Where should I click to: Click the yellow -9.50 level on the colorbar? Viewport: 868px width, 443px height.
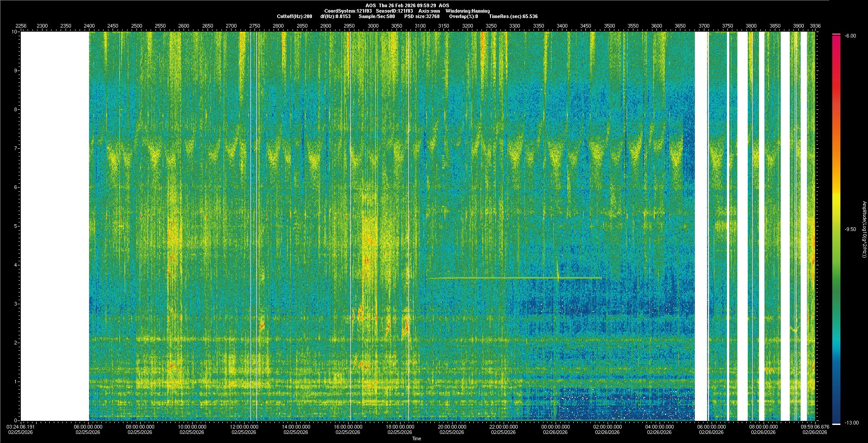tap(836, 199)
